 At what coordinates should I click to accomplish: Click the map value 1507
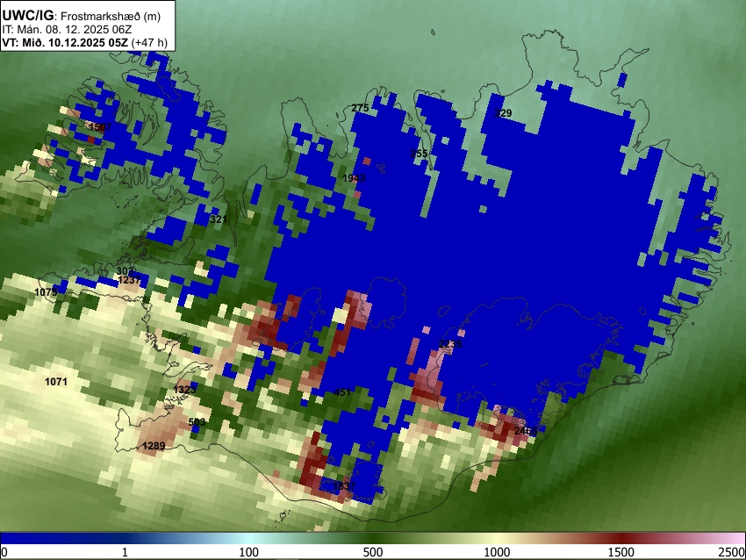100,127
